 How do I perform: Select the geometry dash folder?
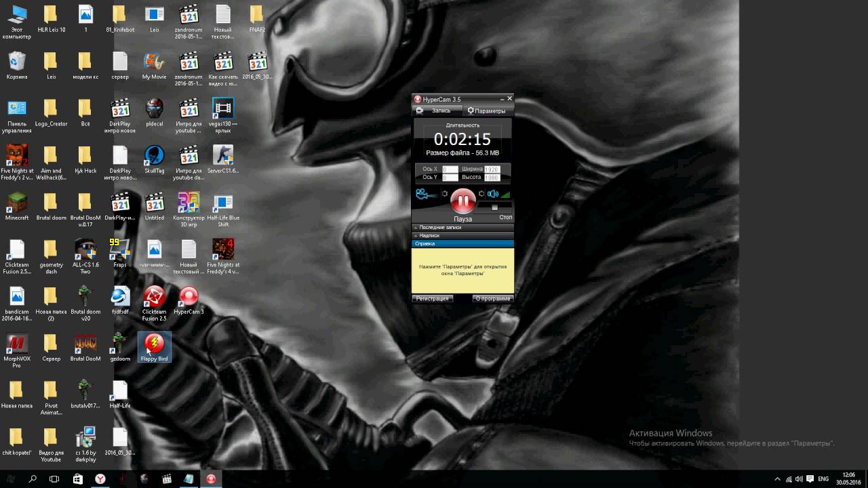tap(51, 256)
